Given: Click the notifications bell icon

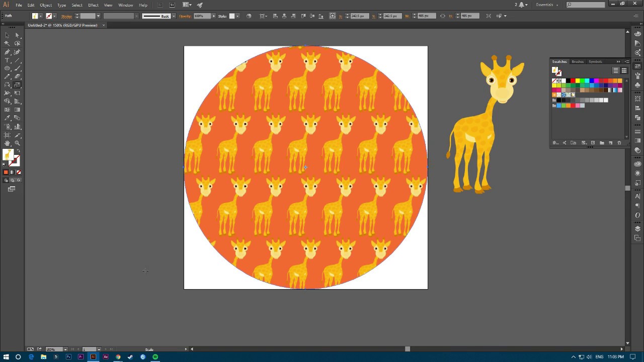Looking at the screenshot, I should click(x=522, y=5).
